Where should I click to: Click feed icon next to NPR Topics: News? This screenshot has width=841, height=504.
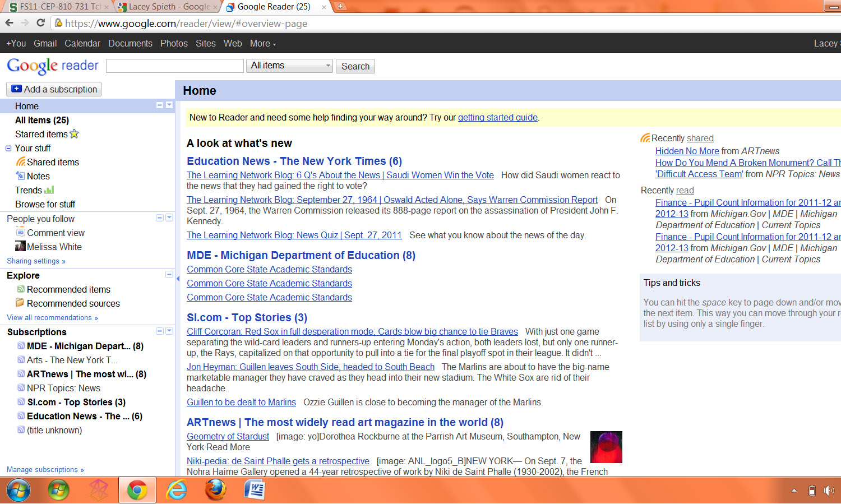coord(21,388)
